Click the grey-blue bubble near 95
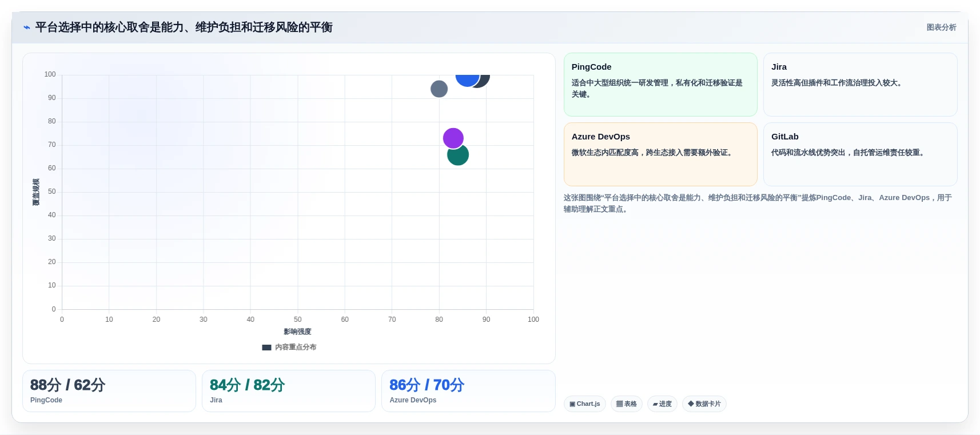Image resolution: width=980 pixels, height=435 pixels. coord(439,89)
